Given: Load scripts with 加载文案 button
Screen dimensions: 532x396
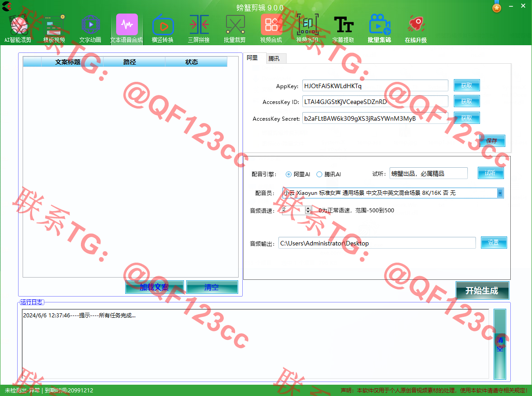Looking at the screenshot, I should point(155,288).
